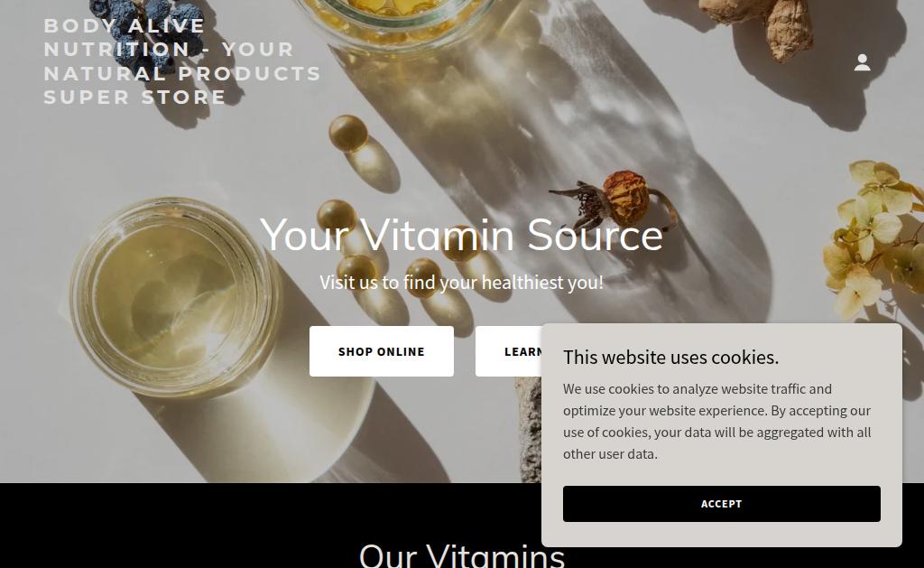Viewport: 924px width, 568px height.
Task: Click the Body Alive Nutrition site title
Action: [182, 61]
